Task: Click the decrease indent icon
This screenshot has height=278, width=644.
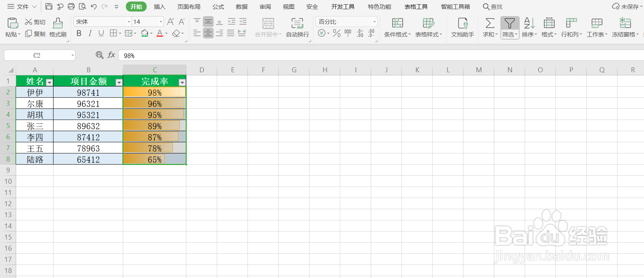Action: coord(231,22)
